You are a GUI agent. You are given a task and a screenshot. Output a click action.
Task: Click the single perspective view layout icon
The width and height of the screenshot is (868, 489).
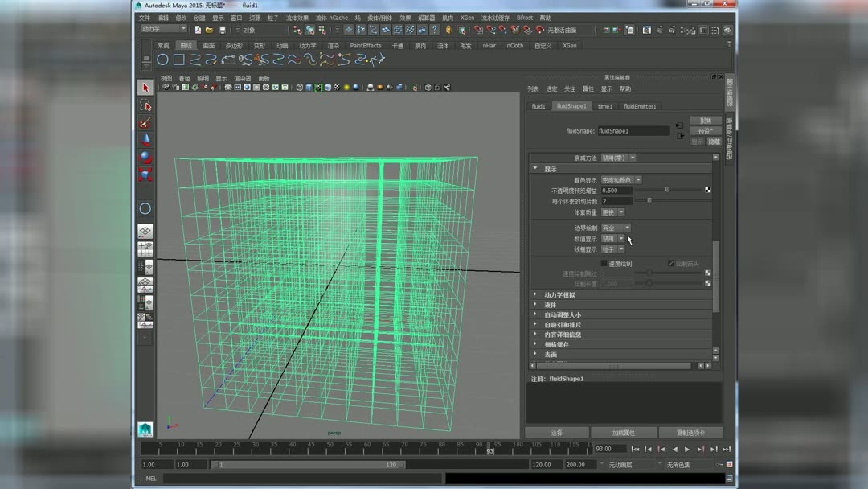click(x=145, y=232)
